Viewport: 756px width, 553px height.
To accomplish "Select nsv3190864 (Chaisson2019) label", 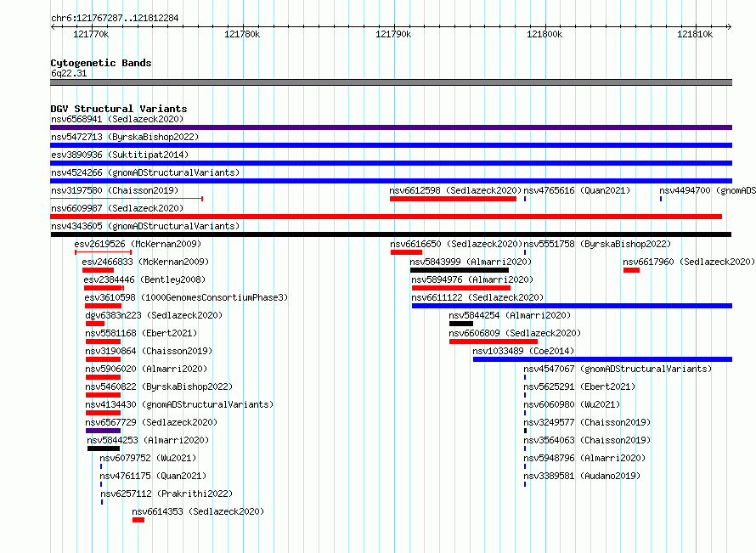I will pos(149,351).
